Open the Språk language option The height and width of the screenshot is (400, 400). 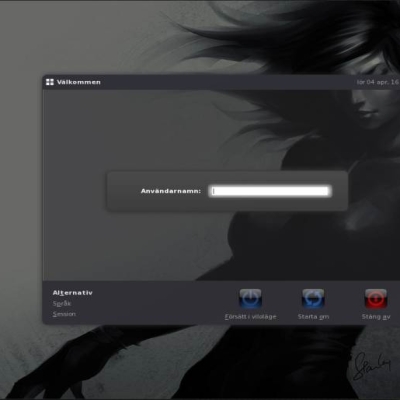[62, 304]
